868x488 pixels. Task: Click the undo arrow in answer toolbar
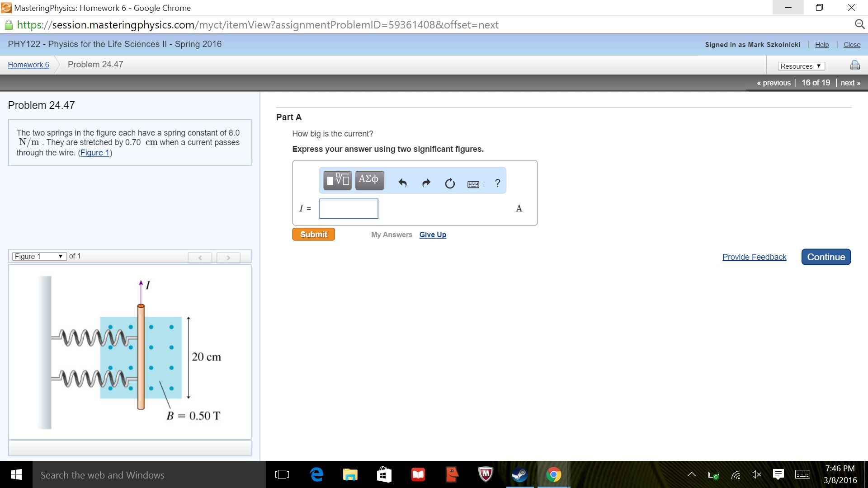click(402, 183)
